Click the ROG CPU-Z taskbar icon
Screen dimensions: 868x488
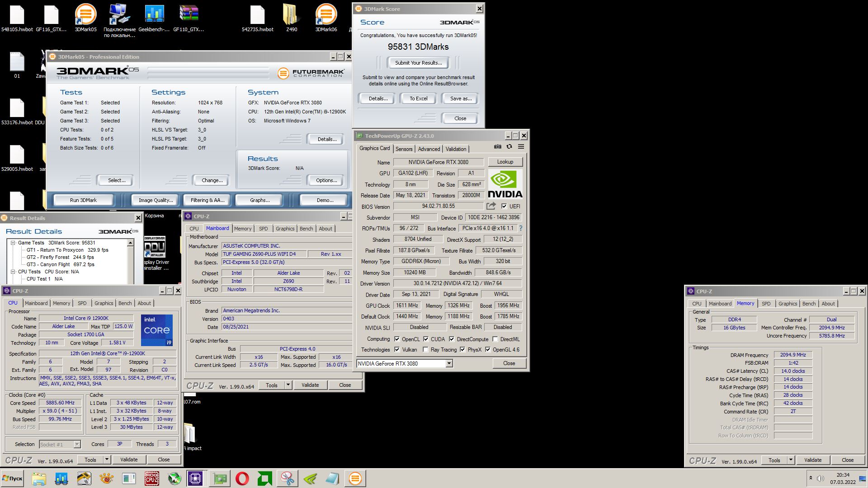click(151, 479)
